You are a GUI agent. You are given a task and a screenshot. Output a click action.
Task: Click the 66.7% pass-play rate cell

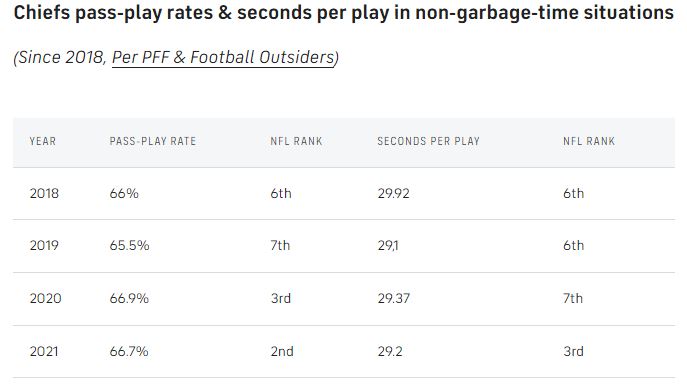pyautogui.click(x=129, y=352)
